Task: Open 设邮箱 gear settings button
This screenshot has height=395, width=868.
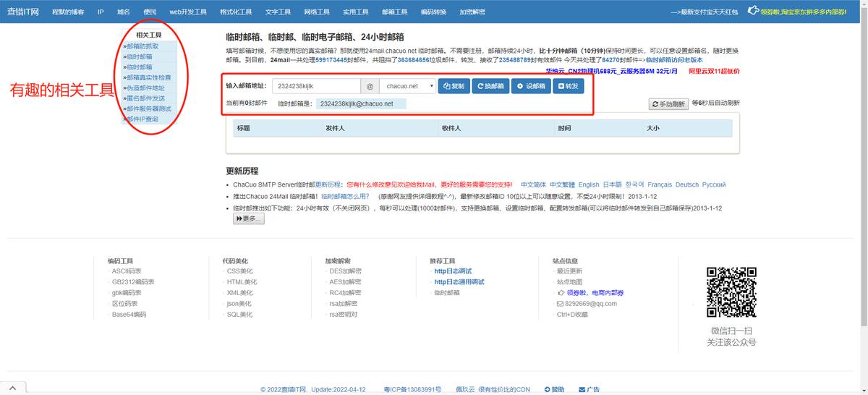Action: pos(530,86)
